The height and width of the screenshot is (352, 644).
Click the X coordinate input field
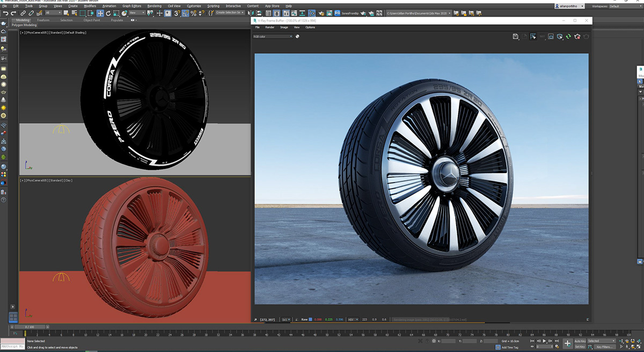click(x=449, y=341)
